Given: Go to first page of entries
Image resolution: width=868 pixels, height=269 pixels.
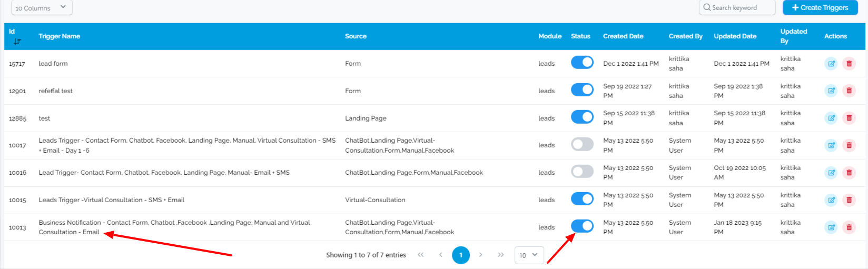Looking at the screenshot, I should [420, 255].
